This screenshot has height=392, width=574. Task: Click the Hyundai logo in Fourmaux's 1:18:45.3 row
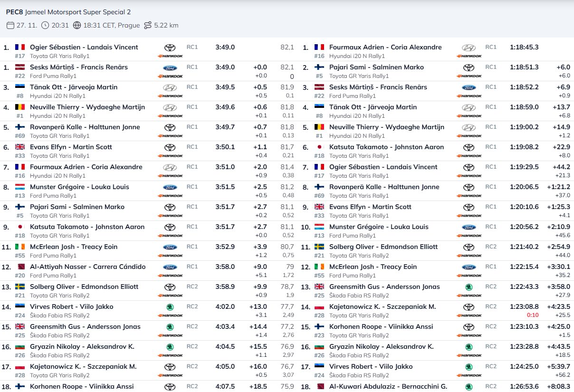(469, 48)
